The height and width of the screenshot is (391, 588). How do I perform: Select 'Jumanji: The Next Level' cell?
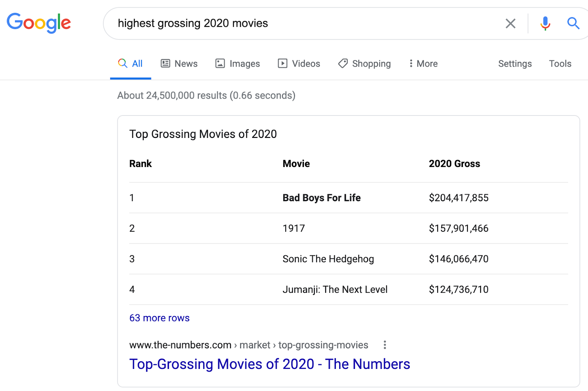click(335, 289)
